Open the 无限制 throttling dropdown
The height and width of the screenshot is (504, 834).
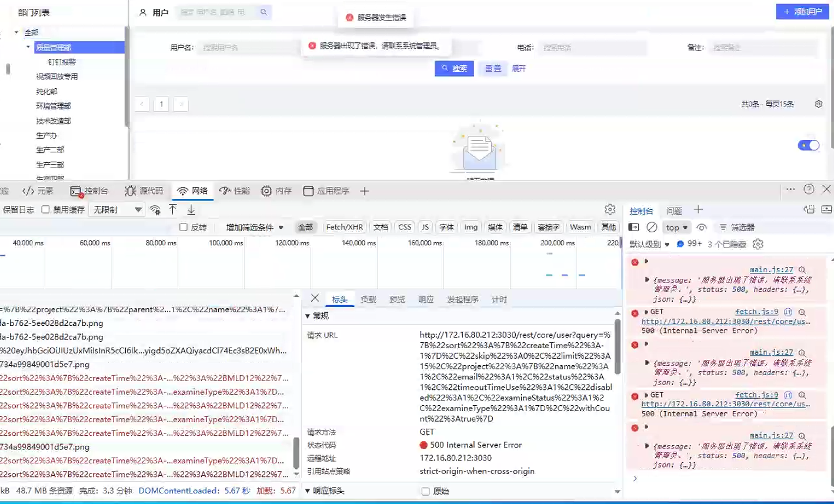116,210
